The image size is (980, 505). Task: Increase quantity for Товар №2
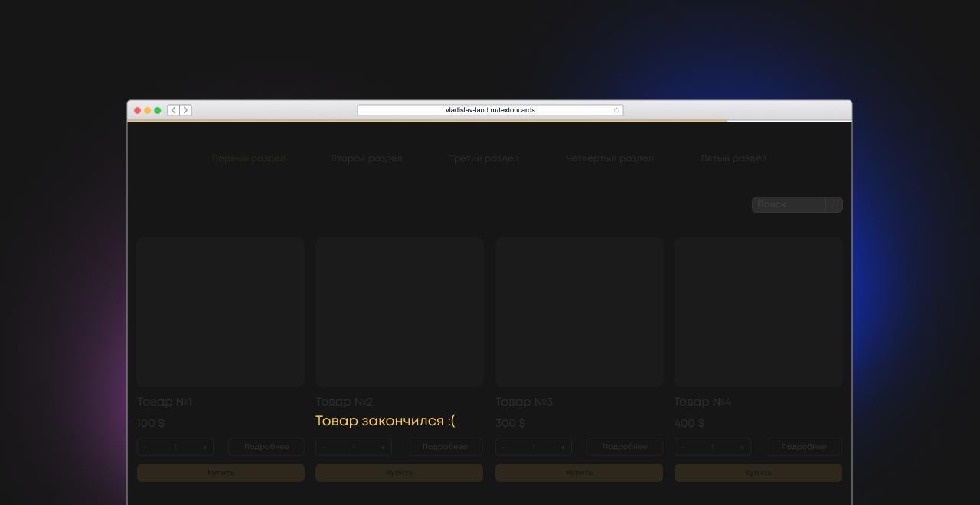tap(383, 447)
